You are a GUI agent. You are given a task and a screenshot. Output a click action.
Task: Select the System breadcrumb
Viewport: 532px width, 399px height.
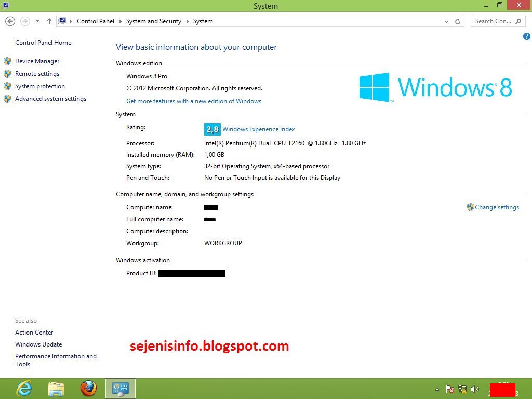203,21
